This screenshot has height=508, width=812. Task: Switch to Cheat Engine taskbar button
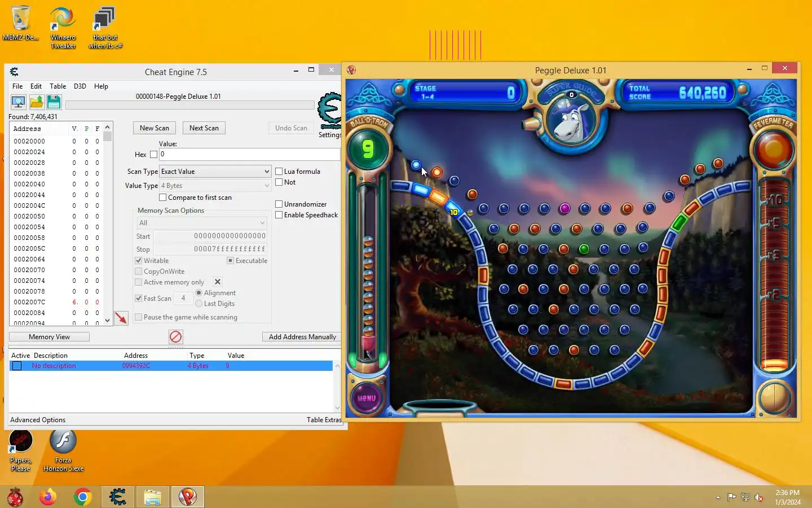tap(118, 497)
